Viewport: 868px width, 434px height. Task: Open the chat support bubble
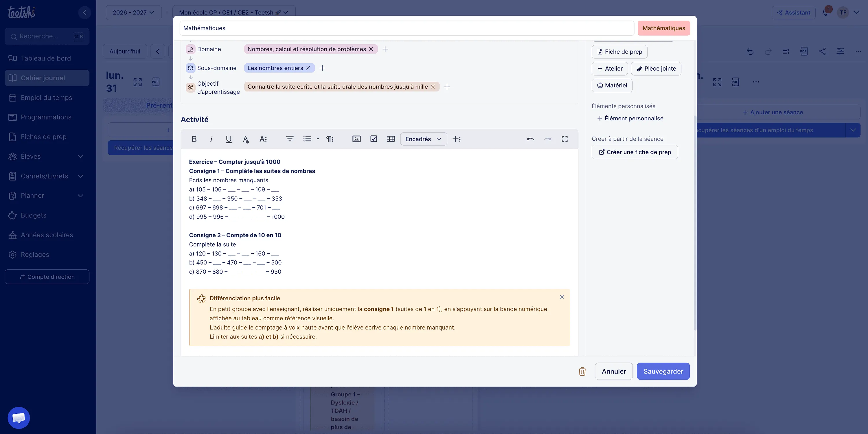point(19,418)
